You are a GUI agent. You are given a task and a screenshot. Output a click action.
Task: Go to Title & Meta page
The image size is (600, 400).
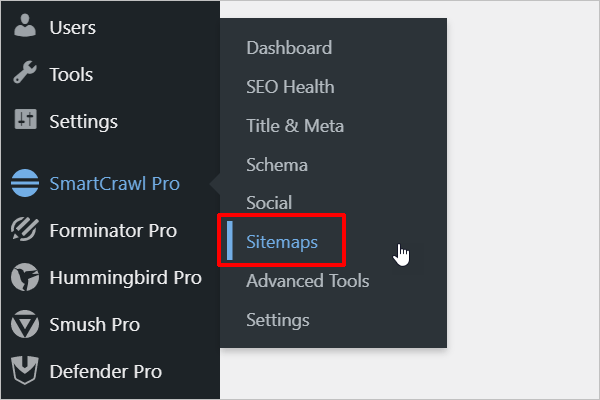(x=295, y=126)
